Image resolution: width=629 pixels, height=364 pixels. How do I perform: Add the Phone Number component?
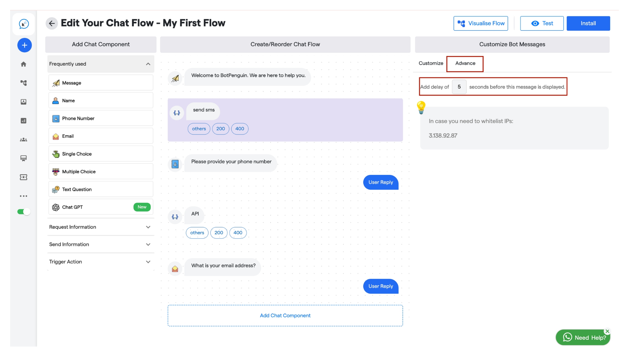101,118
